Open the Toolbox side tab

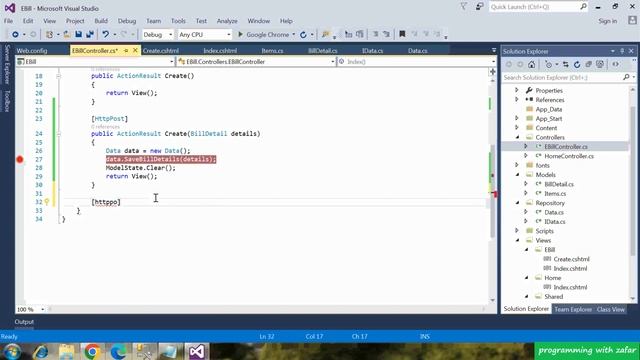(7, 100)
